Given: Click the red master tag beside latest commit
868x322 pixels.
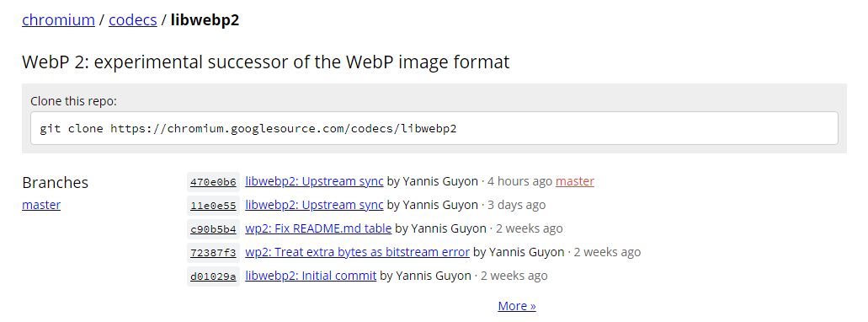Looking at the screenshot, I should click(x=575, y=181).
